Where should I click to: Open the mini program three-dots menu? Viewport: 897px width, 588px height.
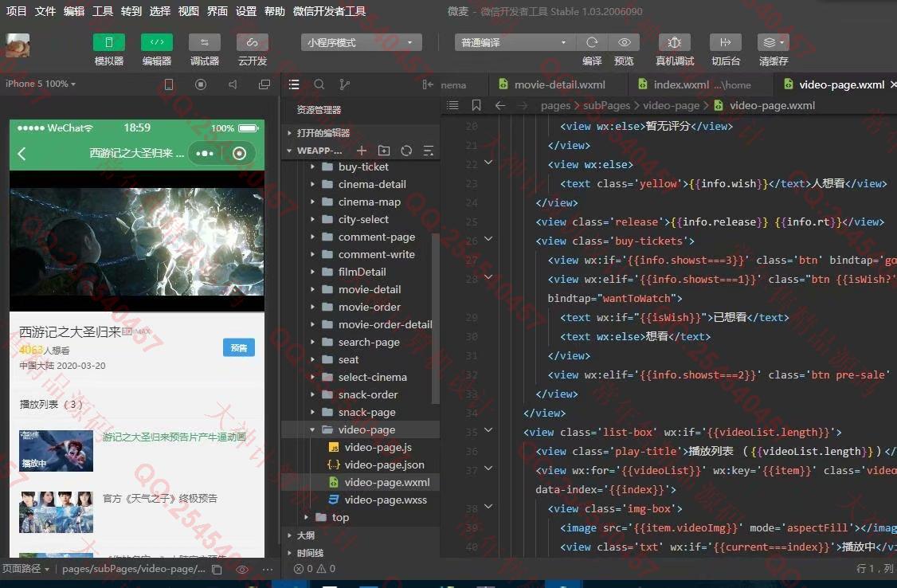coord(205,153)
